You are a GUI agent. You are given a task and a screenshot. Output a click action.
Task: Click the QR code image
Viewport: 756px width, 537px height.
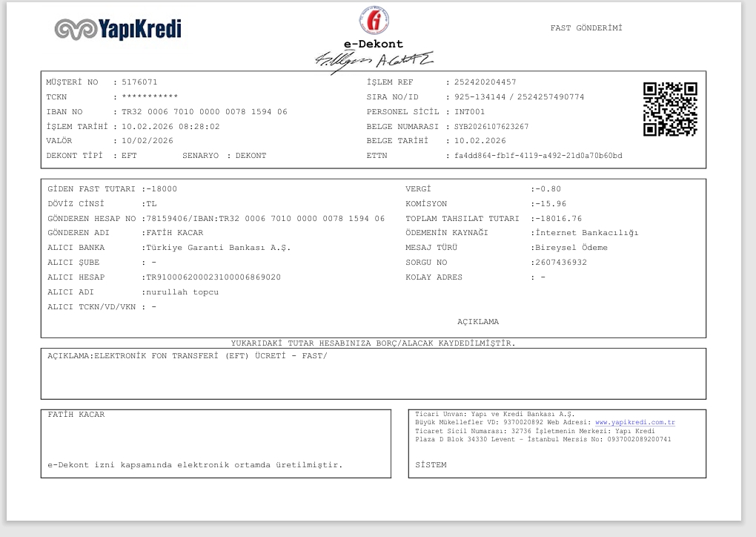pyautogui.click(x=670, y=109)
